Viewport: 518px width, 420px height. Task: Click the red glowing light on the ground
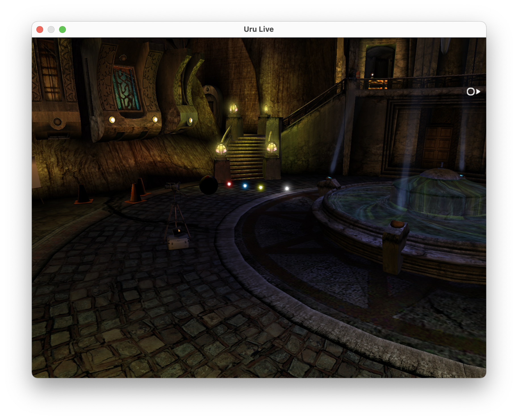tap(229, 184)
